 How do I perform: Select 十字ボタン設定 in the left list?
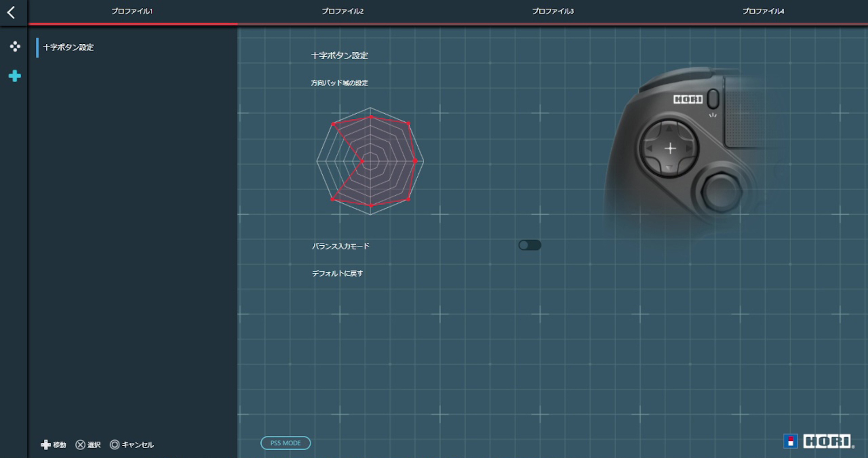click(68, 47)
